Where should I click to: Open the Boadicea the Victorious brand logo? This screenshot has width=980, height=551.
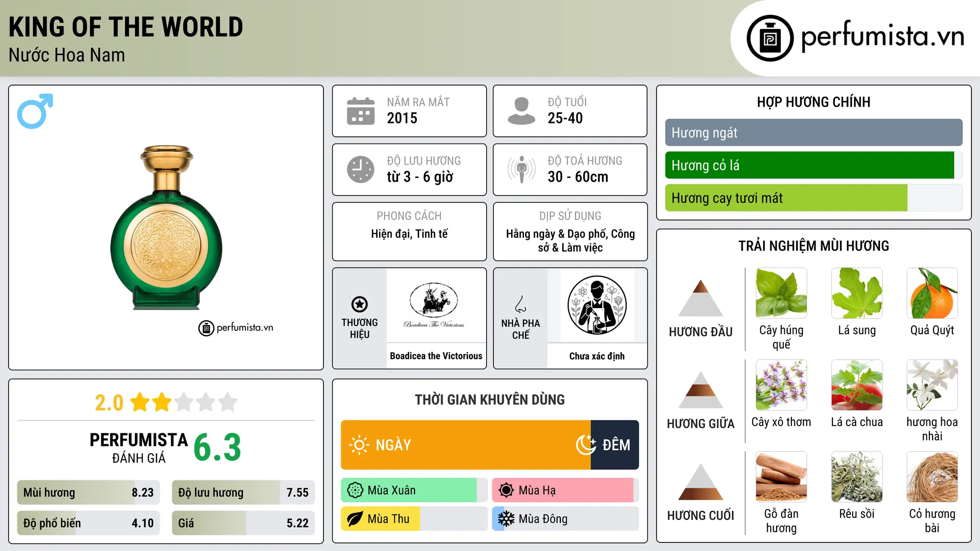pyautogui.click(x=434, y=305)
